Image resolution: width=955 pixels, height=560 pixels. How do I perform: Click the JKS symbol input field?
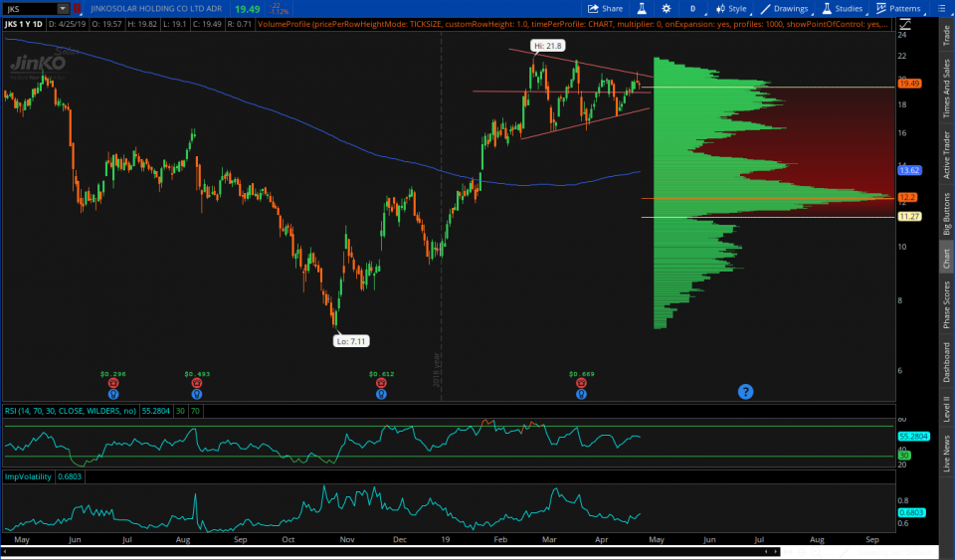pos(31,9)
